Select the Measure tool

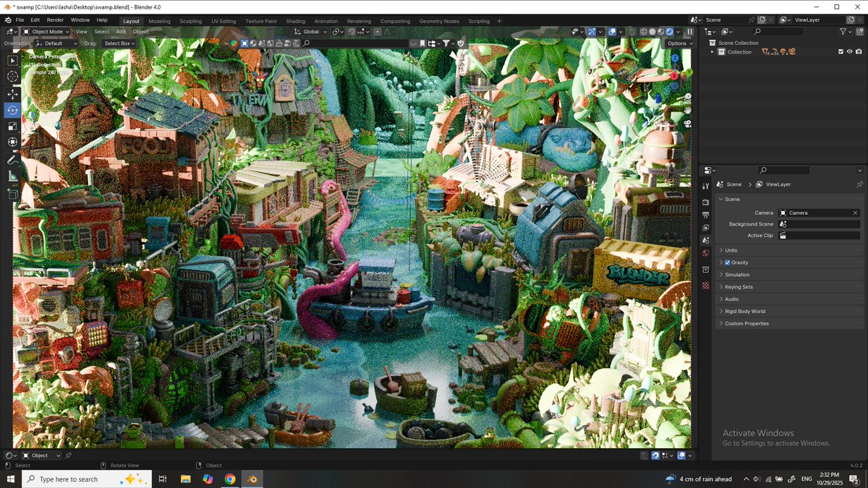[x=14, y=176]
